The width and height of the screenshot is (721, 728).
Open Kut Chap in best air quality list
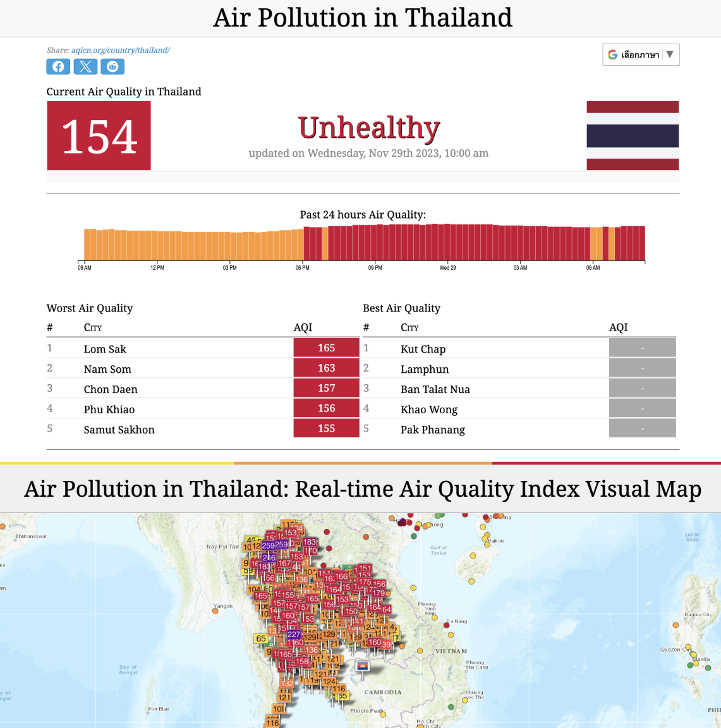pos(423,349)
